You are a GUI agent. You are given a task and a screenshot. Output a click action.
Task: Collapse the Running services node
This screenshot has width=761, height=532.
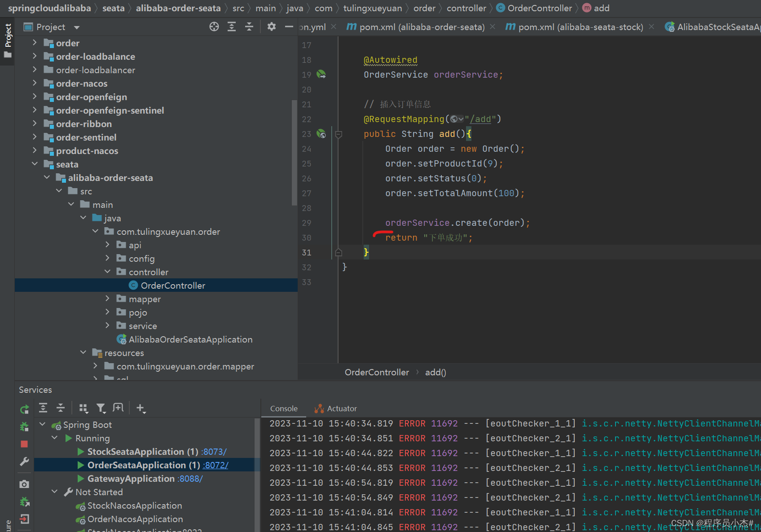(54, 438)
